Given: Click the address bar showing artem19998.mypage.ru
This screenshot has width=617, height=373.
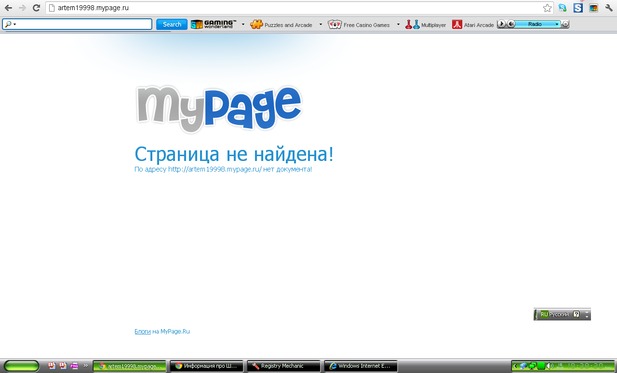Looking at the screenshot, I should [x=299, y=8].
